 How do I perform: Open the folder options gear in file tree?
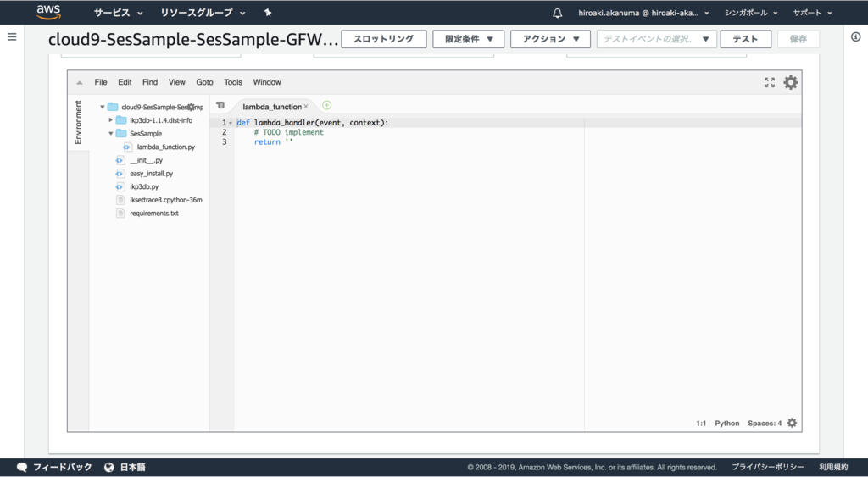click(x=191, y=107)
